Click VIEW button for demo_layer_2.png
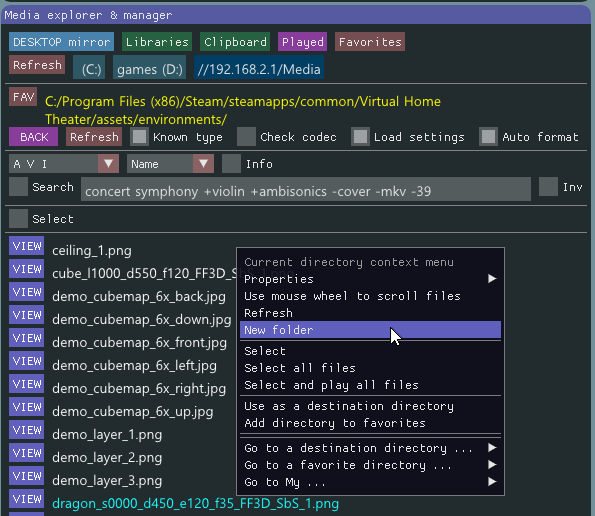Viewport: 595px width, 516px height. [x=27, y=453]
